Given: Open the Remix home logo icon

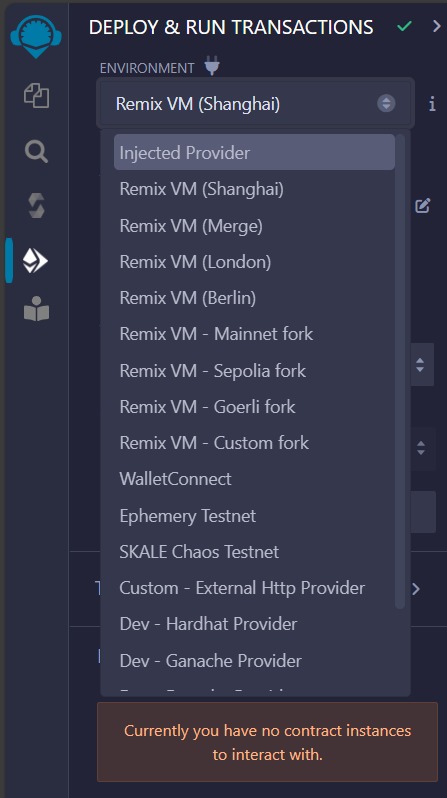Looking at the screenshot, I should point(36,36).
